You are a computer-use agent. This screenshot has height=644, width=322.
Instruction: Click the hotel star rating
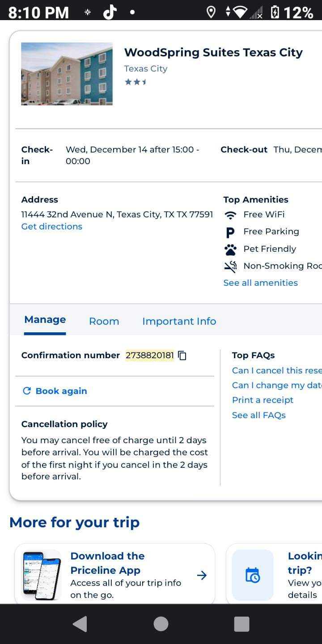(136, 82)
